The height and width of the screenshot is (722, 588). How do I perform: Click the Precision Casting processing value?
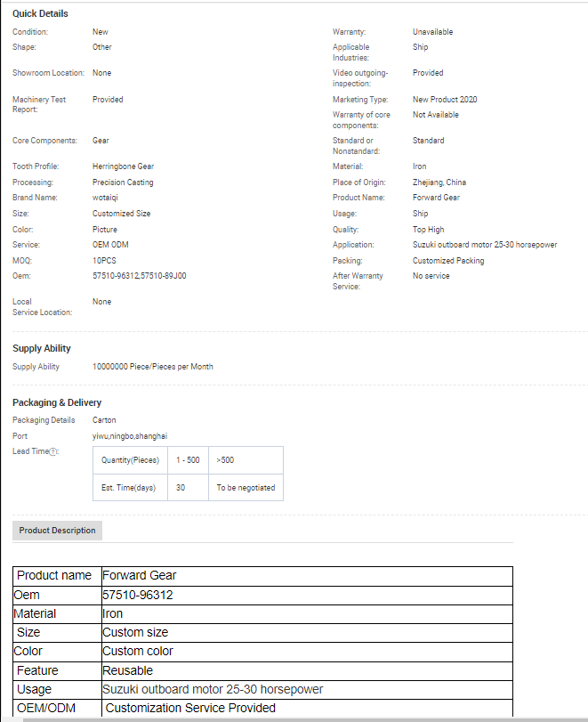[x=123, y=183]
